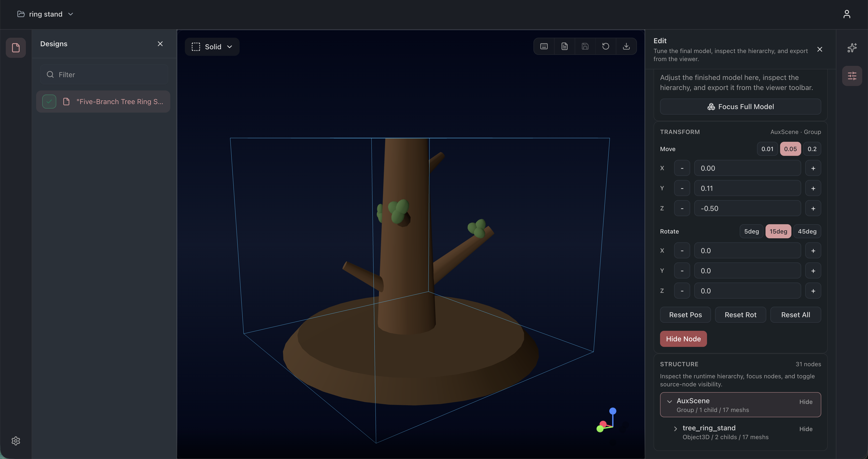Click the Designs document icon in sidebar
Image resolution: width=868 pixels, height=459 pixels.
tap(16, 48)
